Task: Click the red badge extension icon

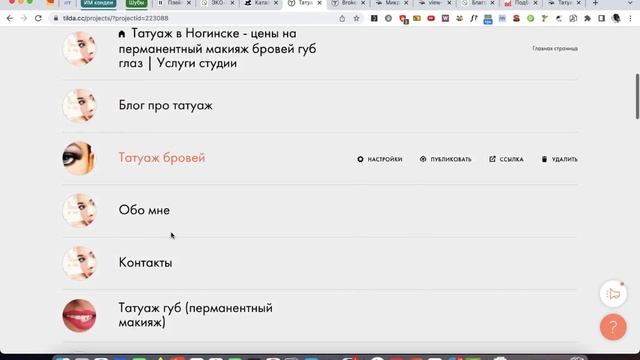Action: (x=403, y=19)
